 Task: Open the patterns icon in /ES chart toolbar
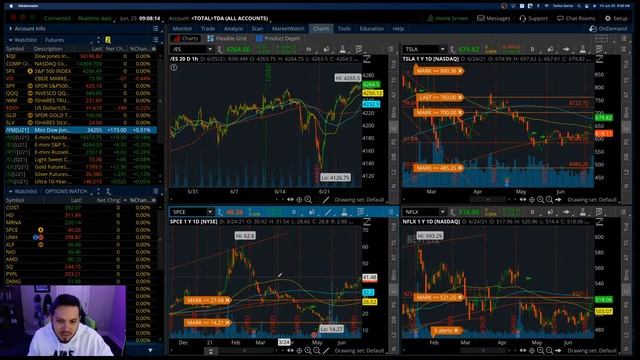(359, 49)
